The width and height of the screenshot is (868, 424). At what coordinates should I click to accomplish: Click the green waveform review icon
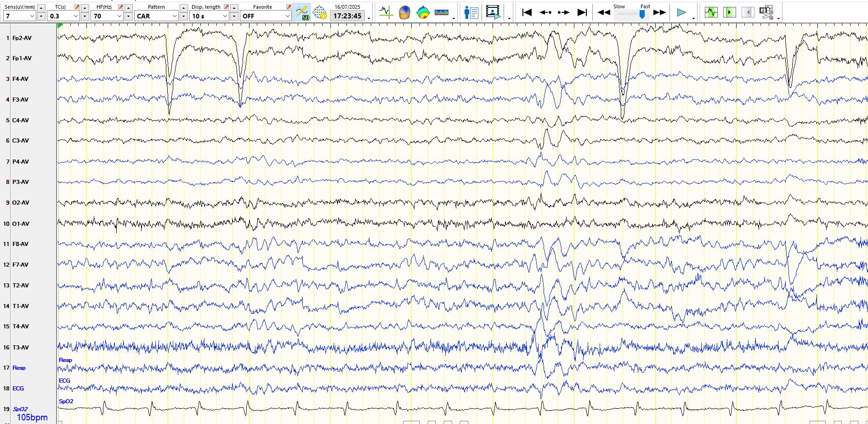click(711, 12)
